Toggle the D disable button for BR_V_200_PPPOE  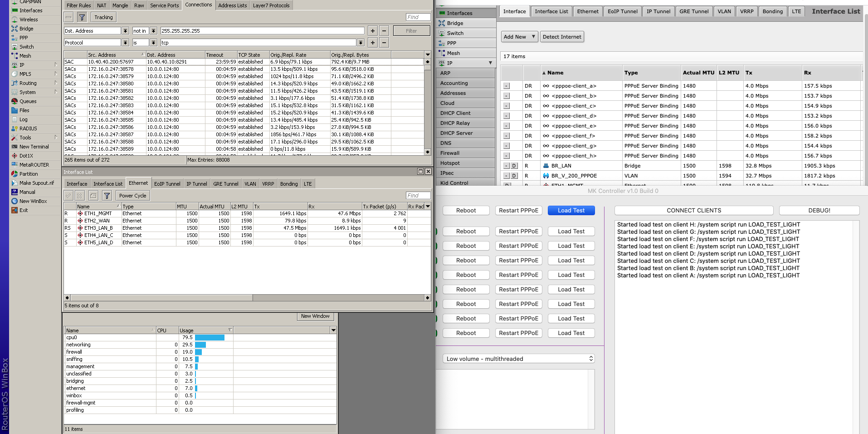pyautogui.click(x=514, y=176)
